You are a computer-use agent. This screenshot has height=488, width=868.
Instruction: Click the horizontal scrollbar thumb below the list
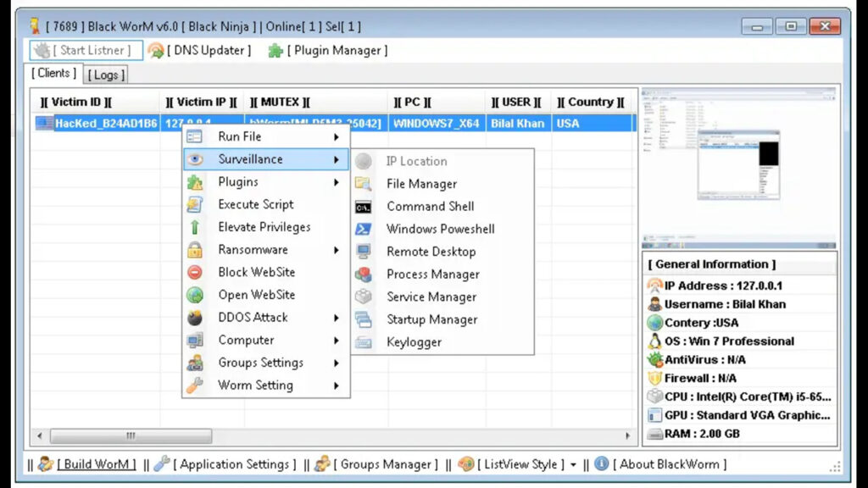coord(131,436)
